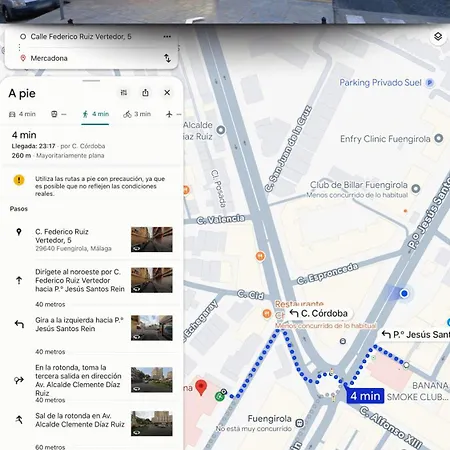The image size is (450, 450).
Task: Click the red Mercadona destination pin
Action: pos(201,388)
